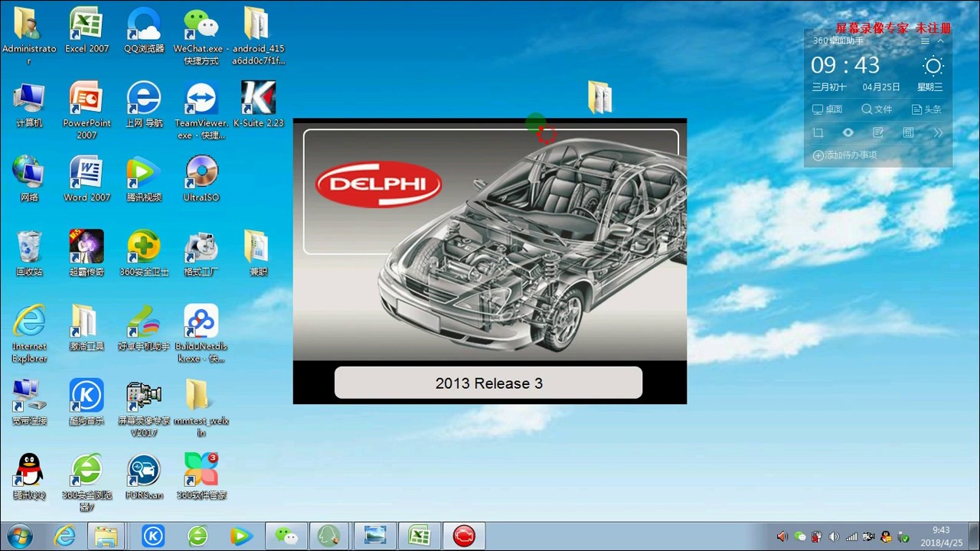Switch to the 酷狗音乐 taskbar button

(153, 536)
